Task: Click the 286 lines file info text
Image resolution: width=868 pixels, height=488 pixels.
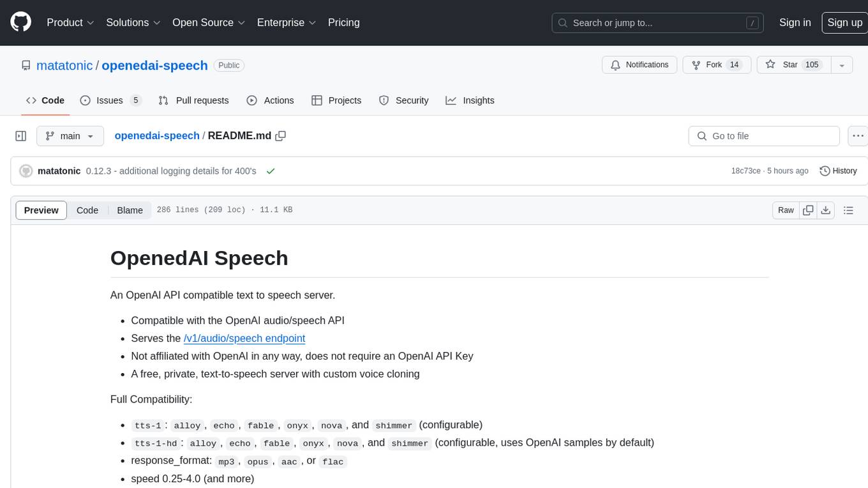Action: pyautogui.click(x=225, y=210)
